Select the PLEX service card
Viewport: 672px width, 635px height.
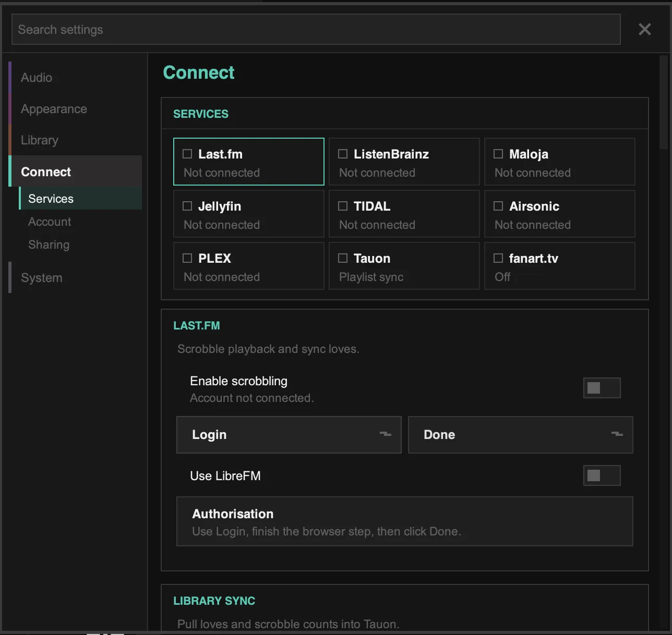[249, 266]
